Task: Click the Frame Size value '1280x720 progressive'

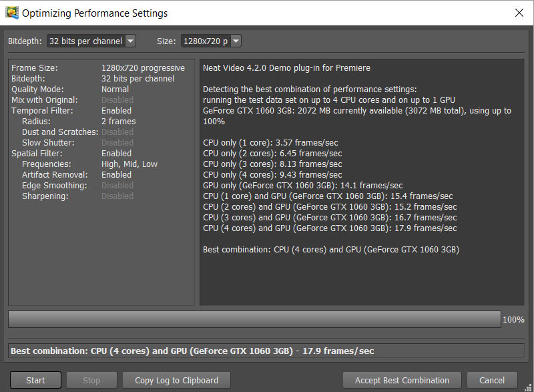Action: [x=143, y=67]
